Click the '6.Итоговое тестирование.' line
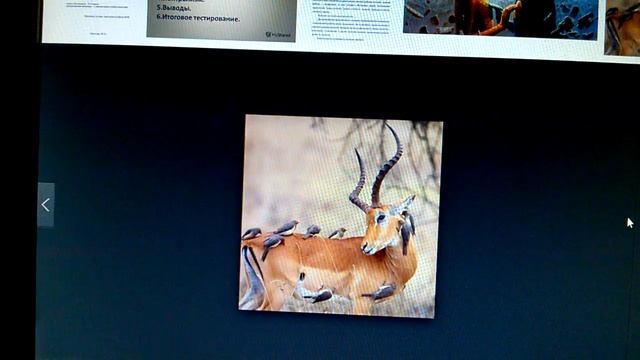The width and height of the screenshot is (640, 360). click(x=198, y=19)
